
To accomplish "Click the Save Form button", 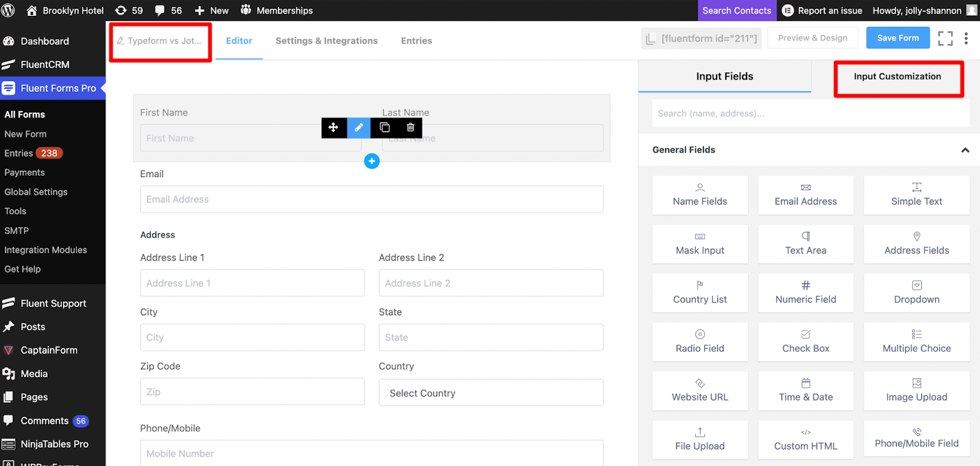I will 898,38.
